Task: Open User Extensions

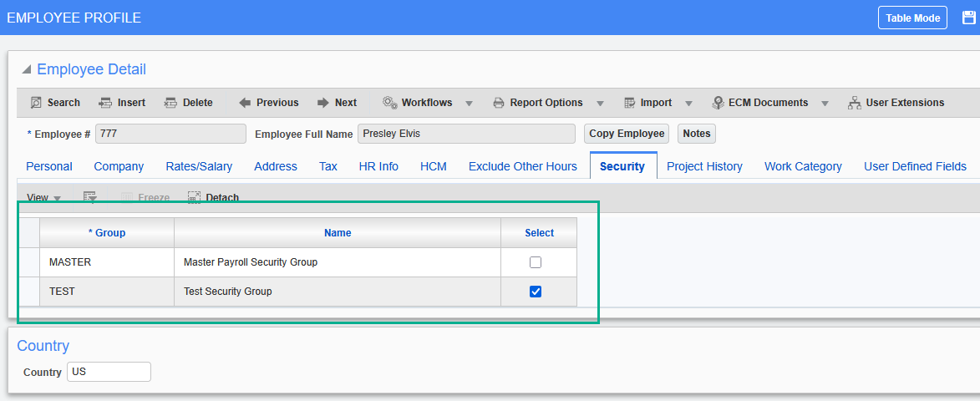Action: tap(896, 103)
